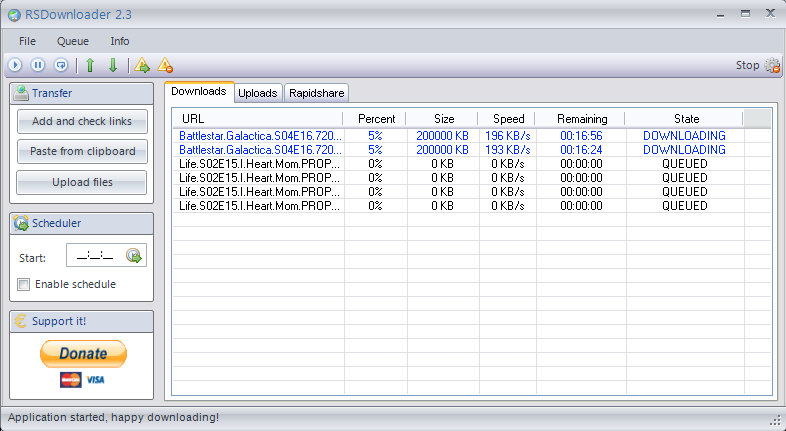The height and width of the screenshot is (431, 786).
Task: Click the MasterCard and VISA logos
Action: tap(82, 380)
